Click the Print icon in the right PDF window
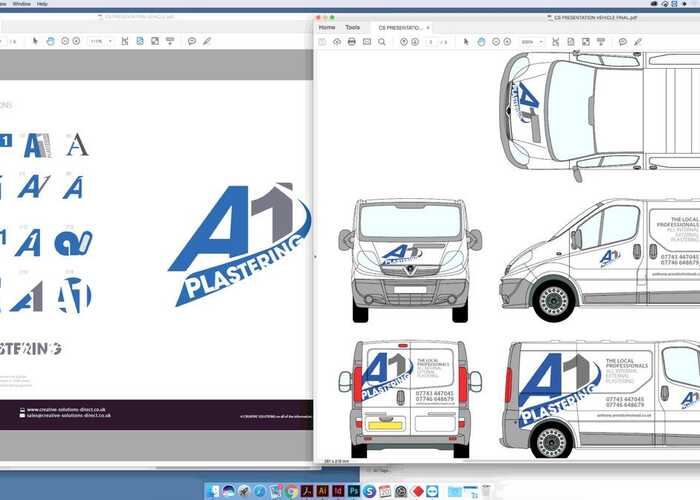The image size is (700, 500). pos(351,42)
